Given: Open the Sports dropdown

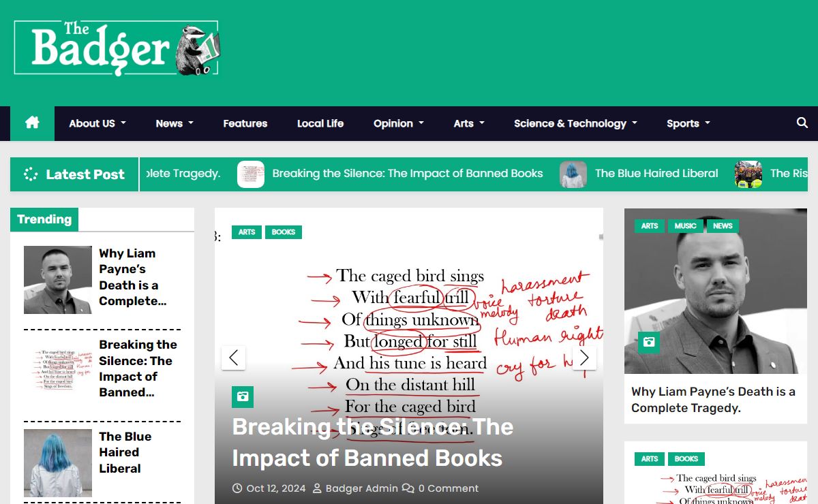Looking at the screenshot, I should pyautogui.click(x=688, y=123).
